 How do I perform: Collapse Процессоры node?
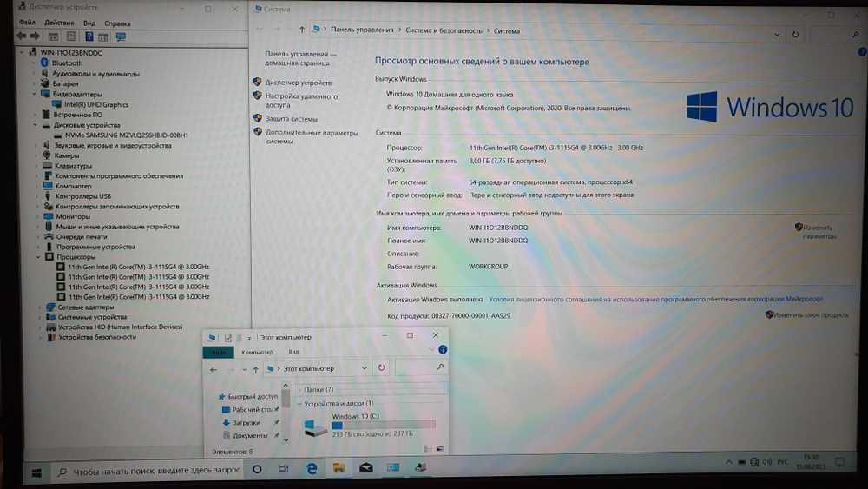coord(39,257)
